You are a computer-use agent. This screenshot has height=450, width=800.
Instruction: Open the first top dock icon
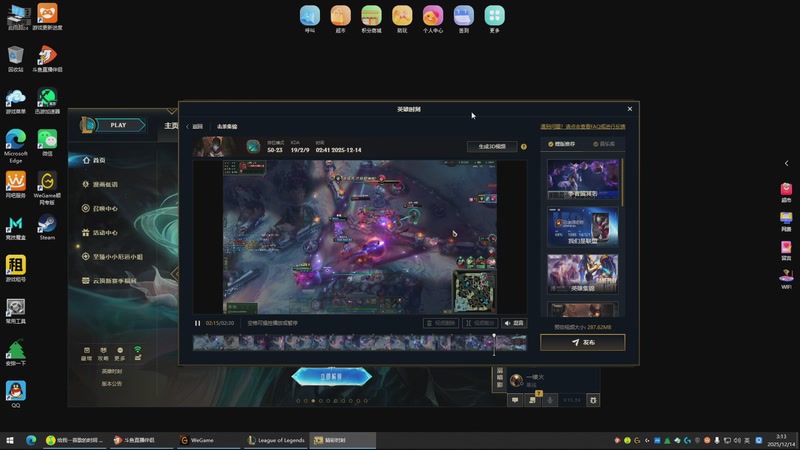pos(310,19)
